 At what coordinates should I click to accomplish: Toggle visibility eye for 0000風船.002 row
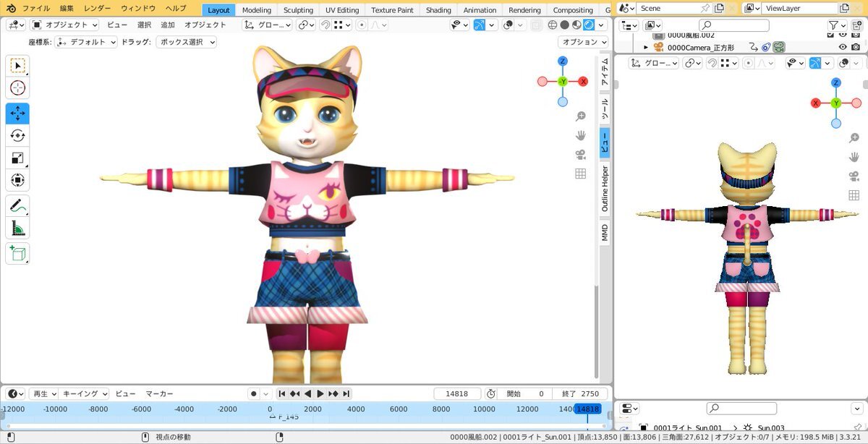click(x=843, y=35)
